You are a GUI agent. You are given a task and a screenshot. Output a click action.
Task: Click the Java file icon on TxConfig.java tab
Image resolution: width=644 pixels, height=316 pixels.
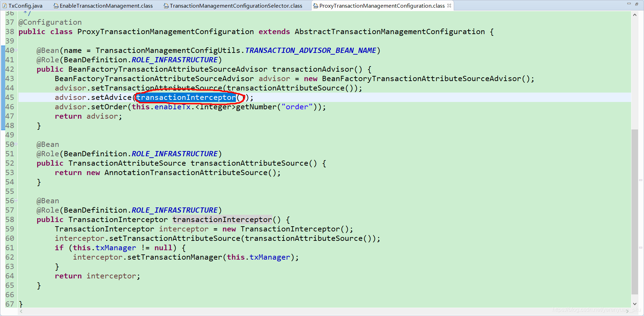tap(5, 6)
